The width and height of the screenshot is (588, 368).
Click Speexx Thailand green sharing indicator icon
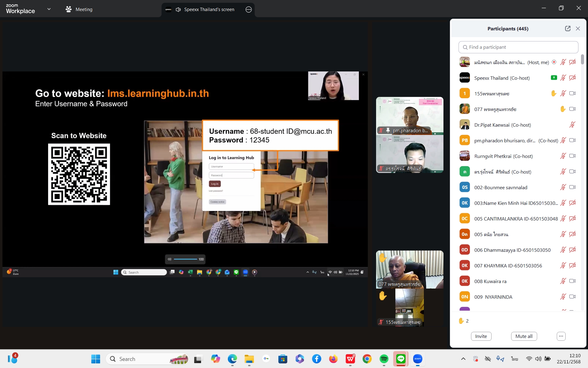coord(554,78)
